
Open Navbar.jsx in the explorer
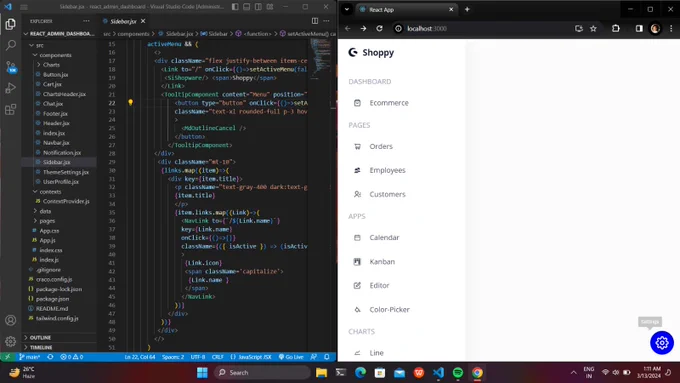[x=56, y=143]
